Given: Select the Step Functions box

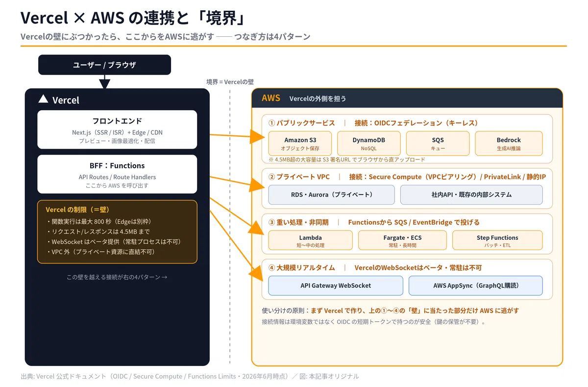Looking at the screenshot, I should tap(497, 240).
